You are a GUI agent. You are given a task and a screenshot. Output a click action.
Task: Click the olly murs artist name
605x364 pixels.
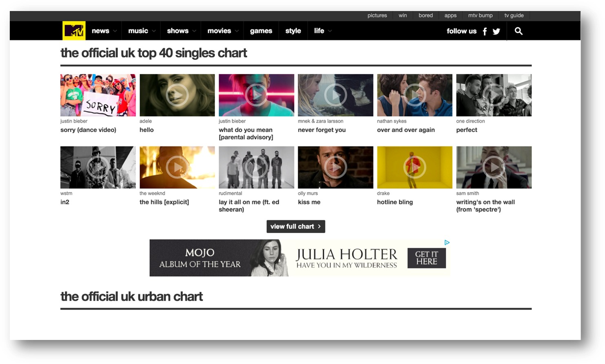308,193
